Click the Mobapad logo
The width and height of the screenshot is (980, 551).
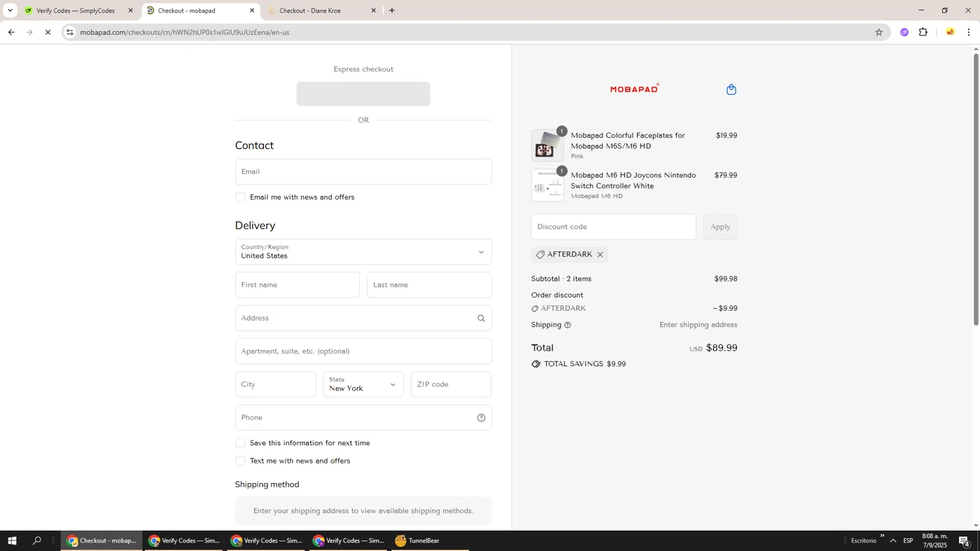(634, 89)
